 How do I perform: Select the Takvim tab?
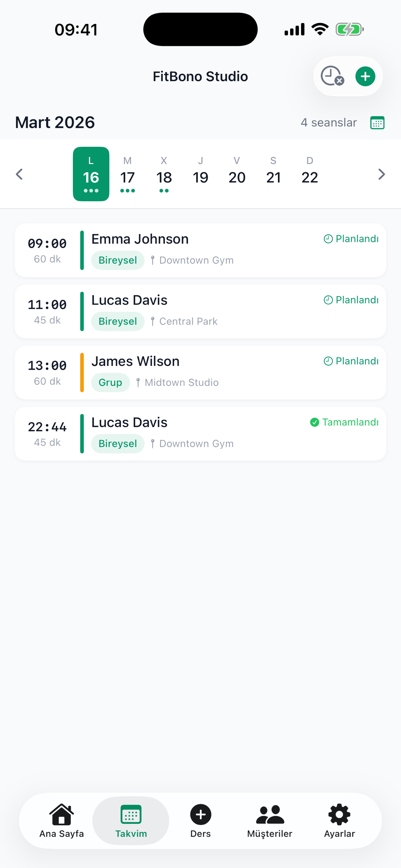[131, 821]
